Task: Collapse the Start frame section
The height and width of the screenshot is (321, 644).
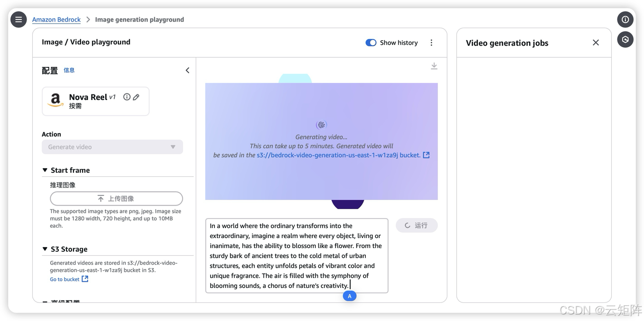Action: coord(45,170)
